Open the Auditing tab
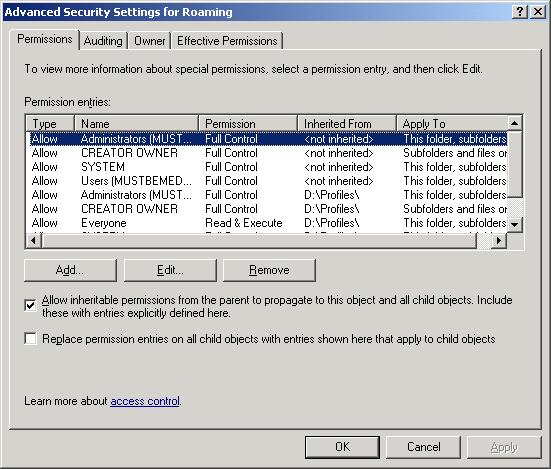This screenshot has width=551, height=469. [x=103, y=41]
